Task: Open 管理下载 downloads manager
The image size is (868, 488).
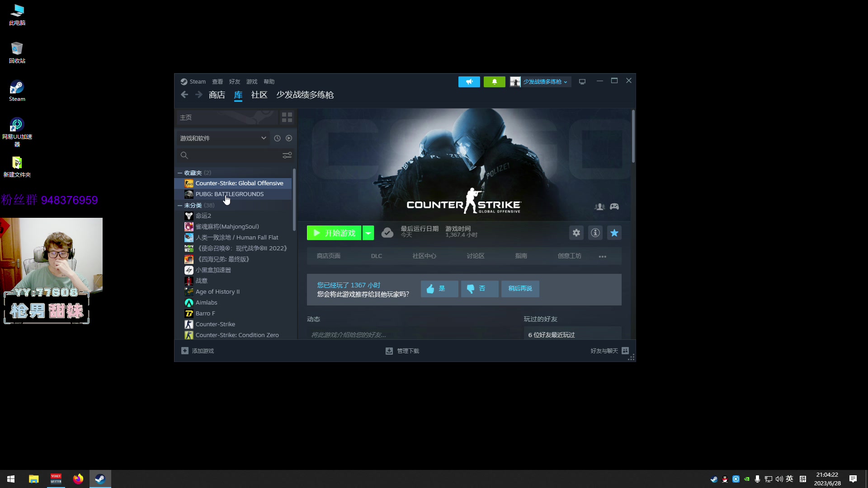Action: 402,351
